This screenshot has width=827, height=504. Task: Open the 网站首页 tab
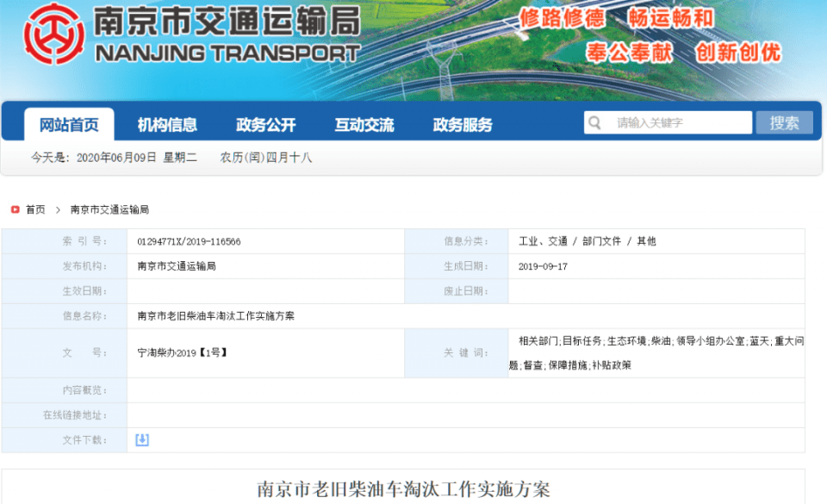69,125
